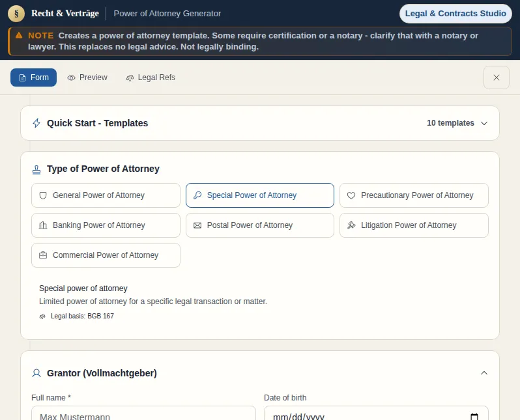Click the Power of Attorney Generator title
Image resolution: width=520 pixels, height=420 pixels.
tap(167, 14)
